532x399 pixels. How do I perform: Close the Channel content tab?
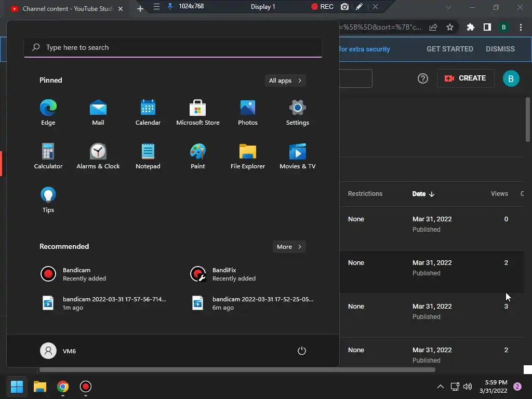tap(121, 9)
